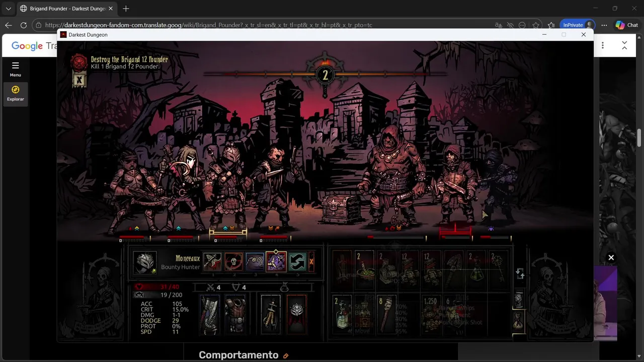The image size is (644, 362).
Task: Click the stress value 19 / 200
Action: pyautogui.click(x=172, y=295)
